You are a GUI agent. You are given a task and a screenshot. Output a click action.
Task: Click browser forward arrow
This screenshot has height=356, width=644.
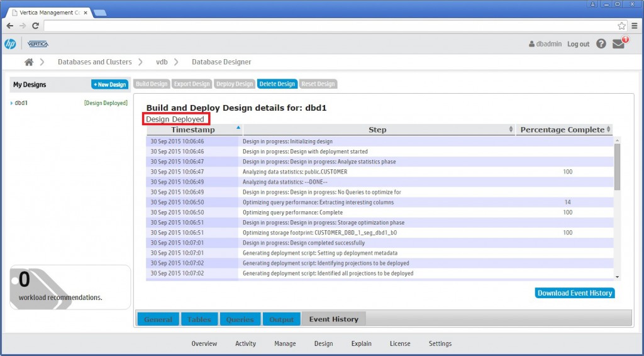click(x=23, y=26)
